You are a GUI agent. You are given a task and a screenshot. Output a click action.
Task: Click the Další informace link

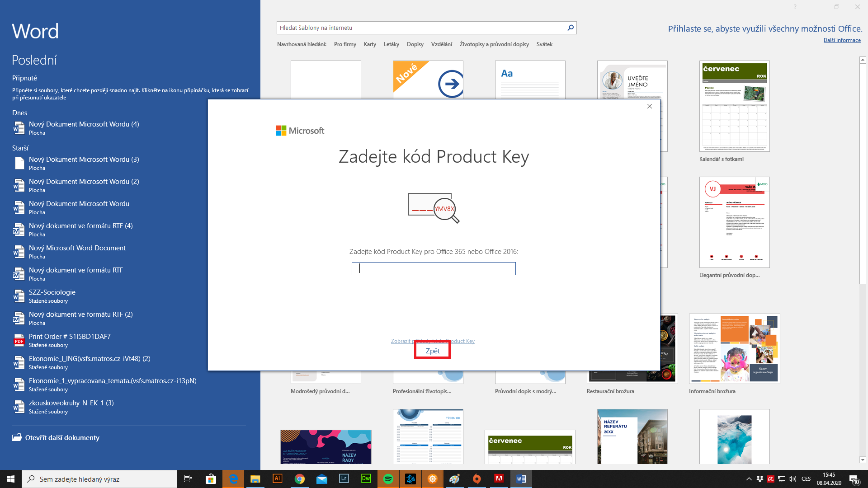842,40
